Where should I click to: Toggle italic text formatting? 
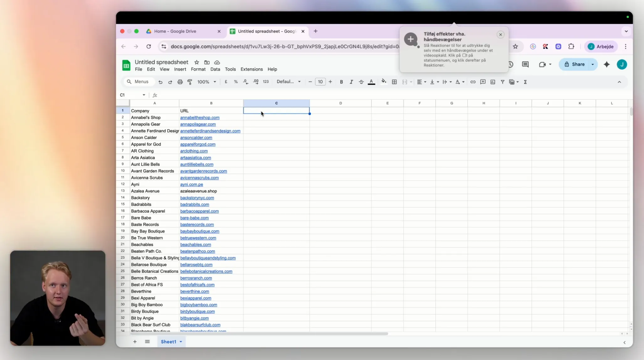coord(351,82)
